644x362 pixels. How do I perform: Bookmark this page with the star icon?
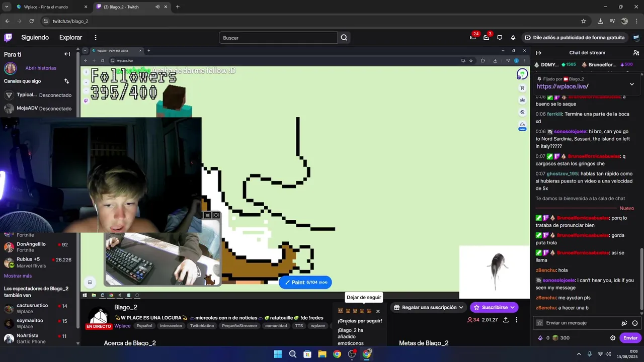tap(584, 21)
